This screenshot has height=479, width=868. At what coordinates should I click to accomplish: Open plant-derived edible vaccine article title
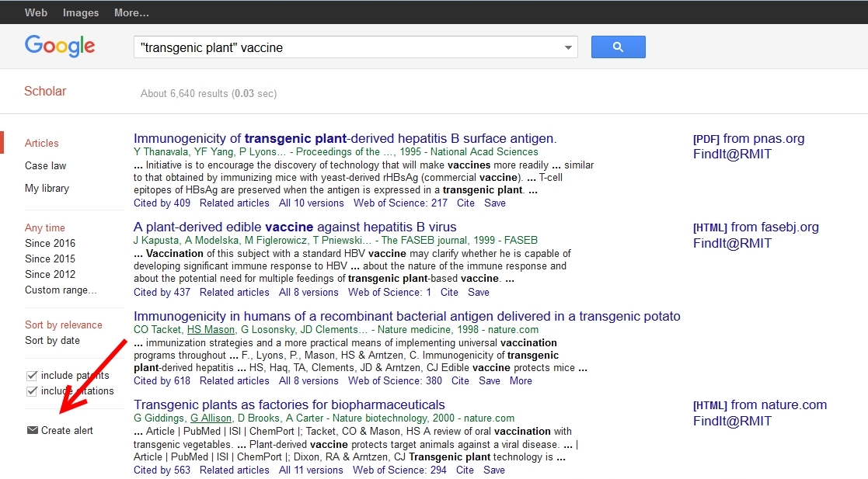(295, 227)
